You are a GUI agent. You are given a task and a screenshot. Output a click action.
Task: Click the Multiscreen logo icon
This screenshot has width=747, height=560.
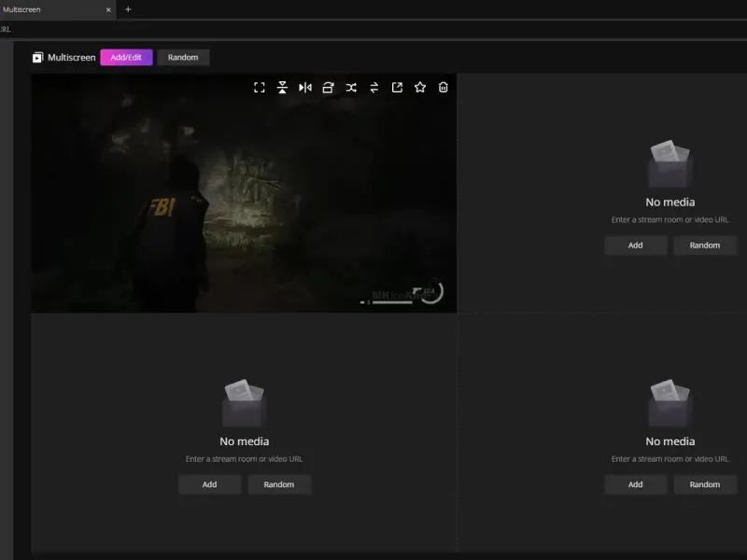point(37,58)
